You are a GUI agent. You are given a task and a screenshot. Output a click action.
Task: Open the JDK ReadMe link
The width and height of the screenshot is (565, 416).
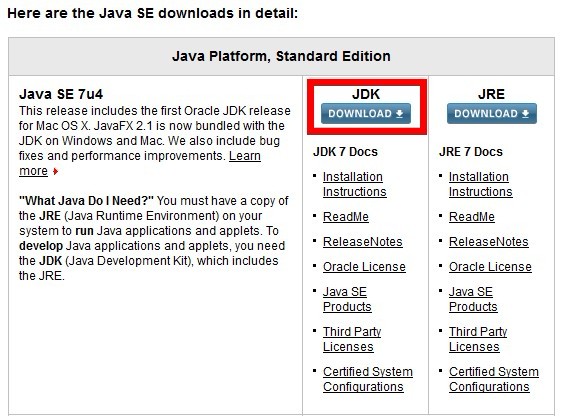(x=346, y=217)
